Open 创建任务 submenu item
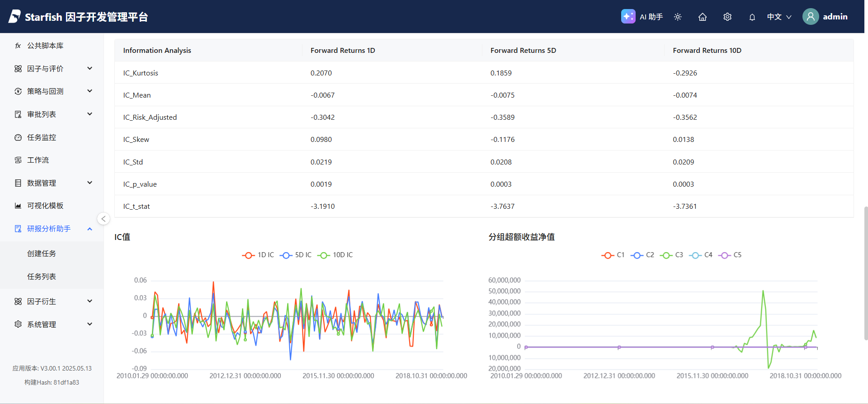Image resolution: width=868 pixels, height=404 pixels. (x=42, y=254)
